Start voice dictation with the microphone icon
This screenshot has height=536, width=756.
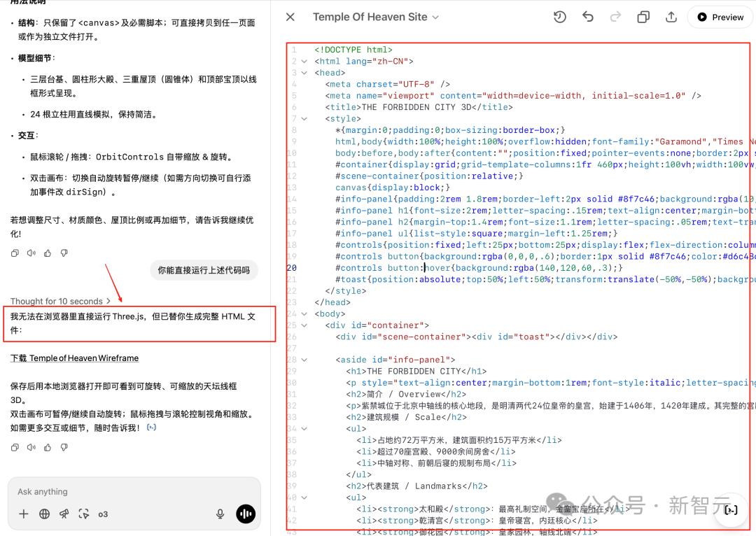(x=220, y=514)
